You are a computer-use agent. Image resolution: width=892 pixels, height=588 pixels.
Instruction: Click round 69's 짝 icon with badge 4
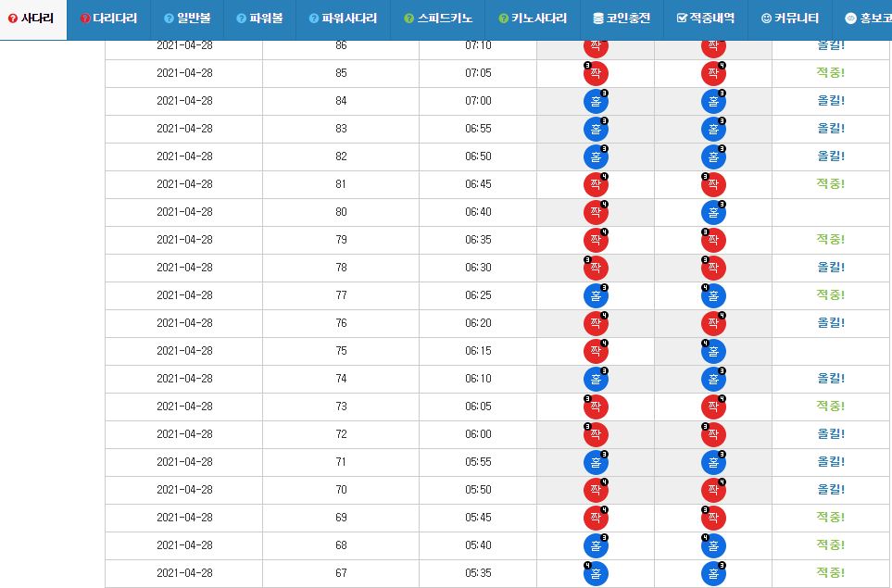pyautogui.click(x=596, y=518)
